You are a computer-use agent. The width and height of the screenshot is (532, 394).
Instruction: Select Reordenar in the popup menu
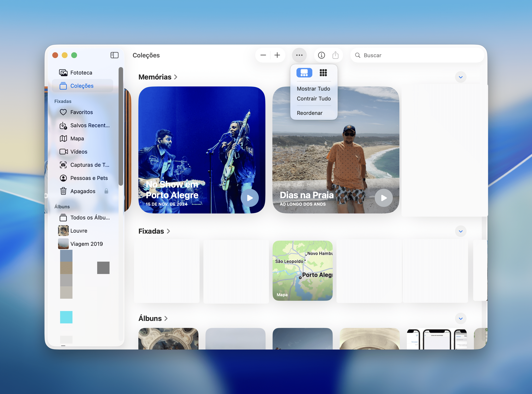pos(309,113)
